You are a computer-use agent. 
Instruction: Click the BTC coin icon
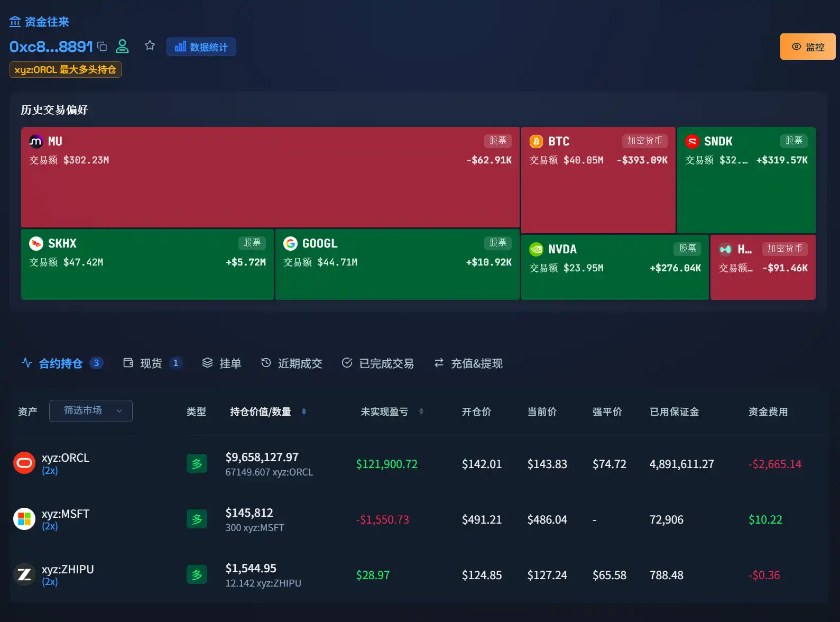536,141
